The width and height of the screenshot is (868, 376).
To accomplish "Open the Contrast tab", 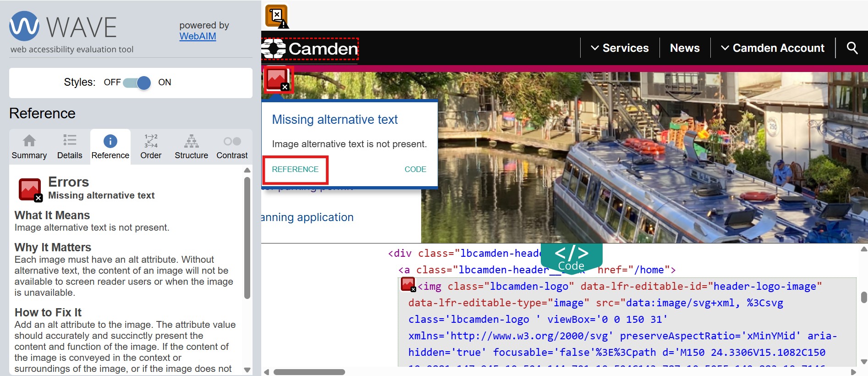I will [x=232, y=147].
